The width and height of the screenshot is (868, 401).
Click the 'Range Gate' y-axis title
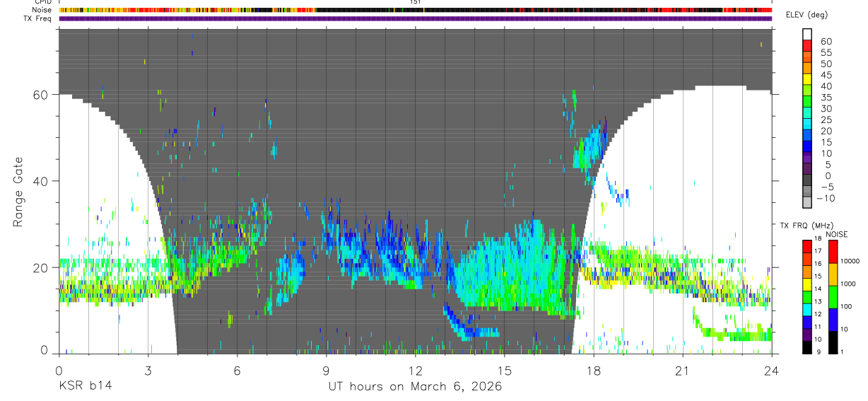(x=19, y=192)
